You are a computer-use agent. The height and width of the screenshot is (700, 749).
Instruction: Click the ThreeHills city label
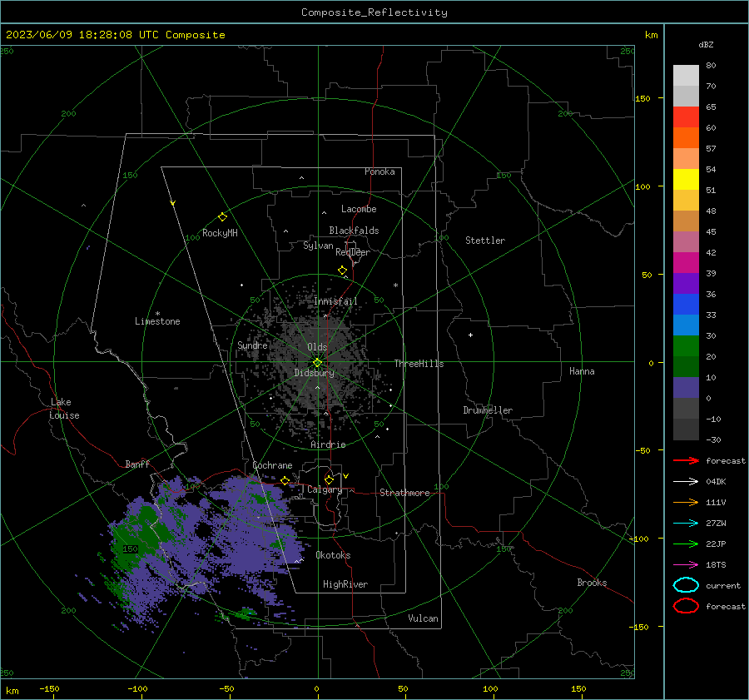pos(419,364)
